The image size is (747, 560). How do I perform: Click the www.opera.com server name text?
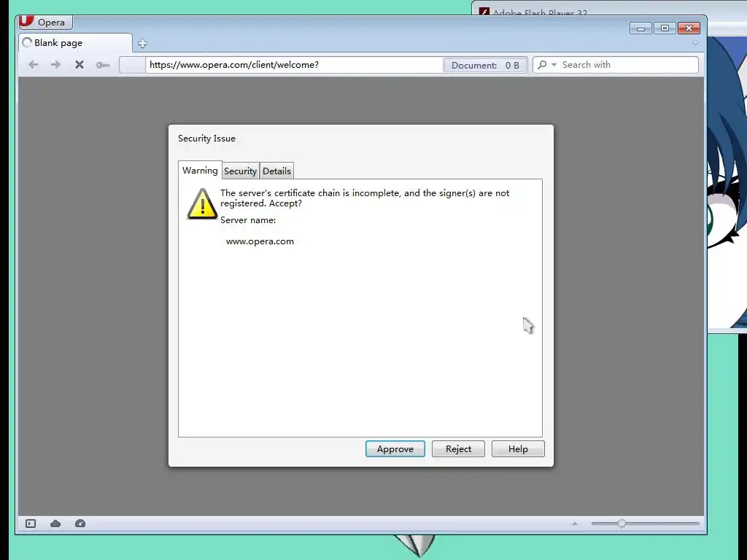pos(260,241)
